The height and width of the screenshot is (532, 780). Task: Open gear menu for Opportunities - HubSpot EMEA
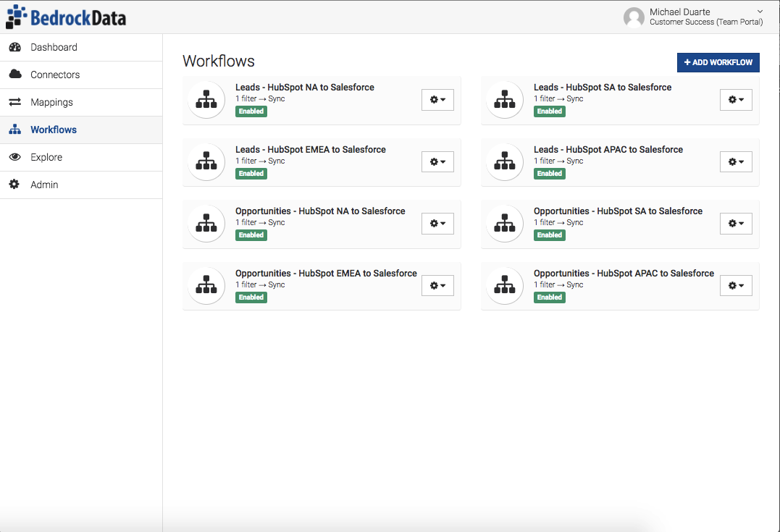[x=437, y=285]
